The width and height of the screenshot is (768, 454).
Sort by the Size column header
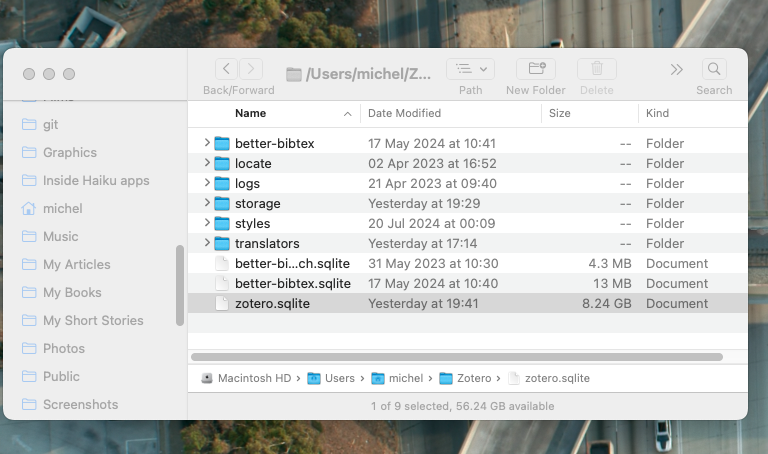click(x=559, y=113)
